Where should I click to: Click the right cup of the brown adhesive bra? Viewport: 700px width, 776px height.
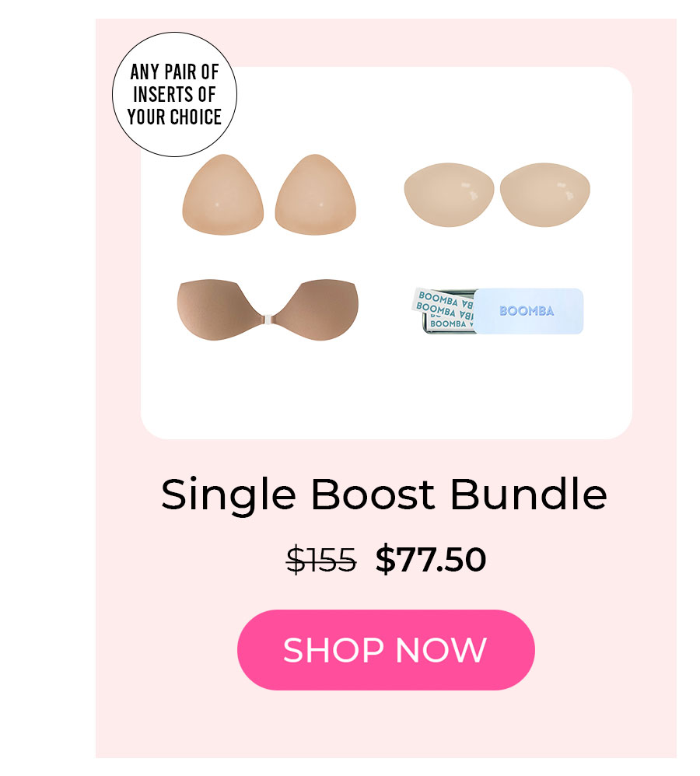click(x=317, y=309)
